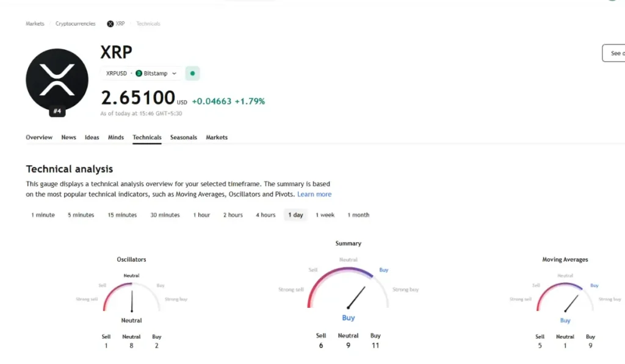This screenshot has width=625, height=364.
Task: Go to the Minds tab
Action: (116, 137)
